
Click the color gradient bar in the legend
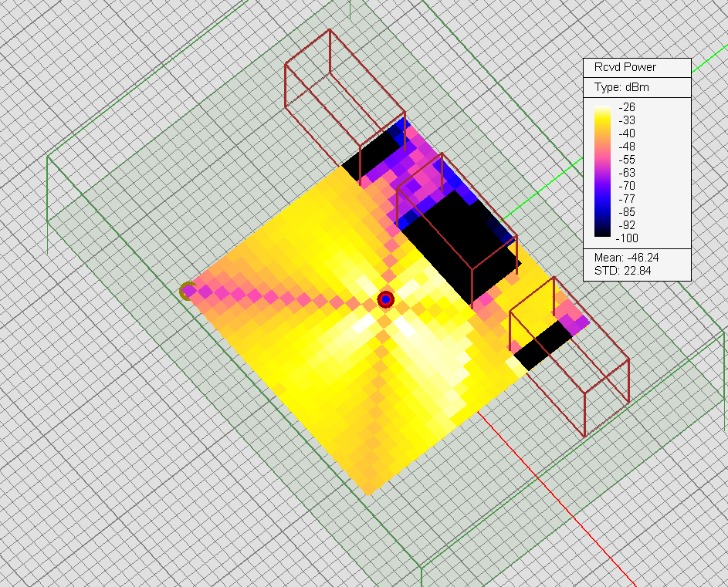[603, 171]
